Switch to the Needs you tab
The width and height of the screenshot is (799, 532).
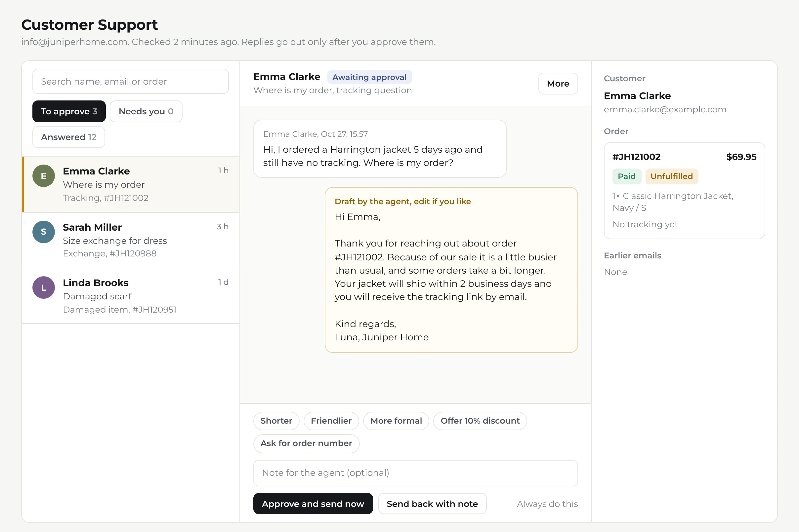click(x=146, y=111)
